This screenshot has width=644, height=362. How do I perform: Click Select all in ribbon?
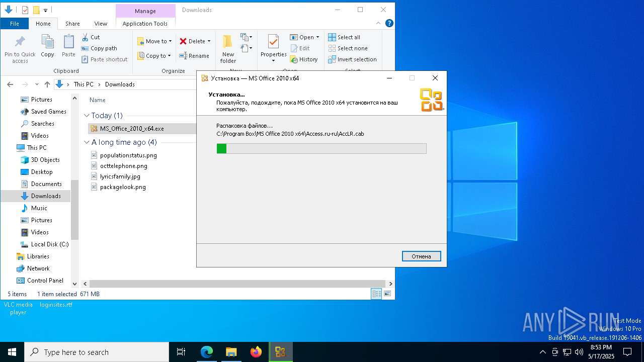[x=344, y=37]
